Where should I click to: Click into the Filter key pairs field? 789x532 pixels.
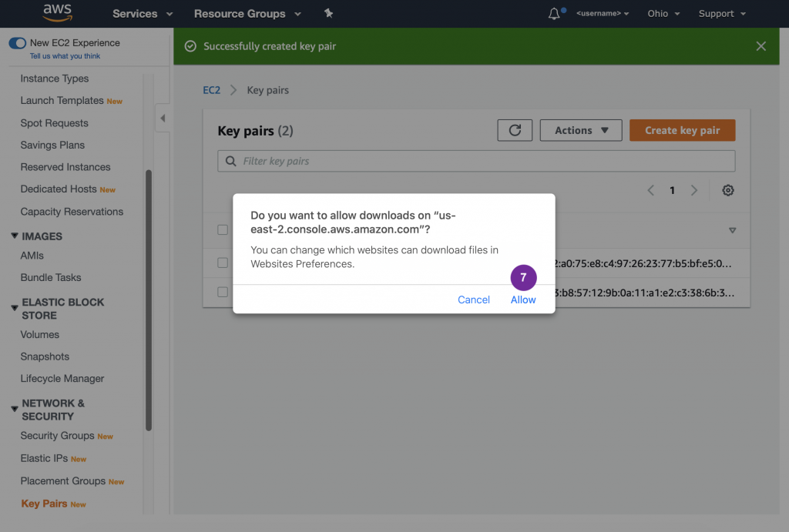pos(478,161)
